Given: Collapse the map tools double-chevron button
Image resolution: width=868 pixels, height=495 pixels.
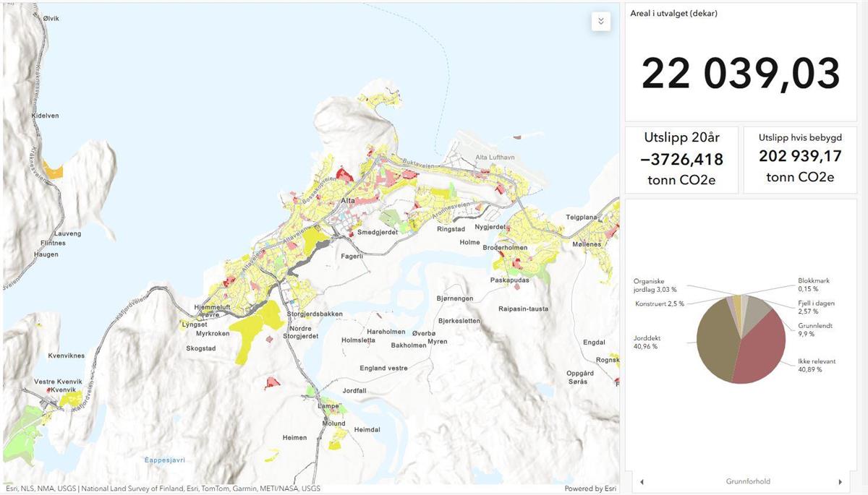Looking at the screenshot, I should [601, 21].
